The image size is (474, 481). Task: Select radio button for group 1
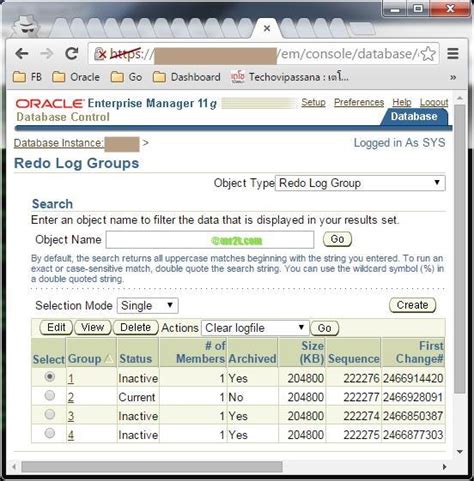point(50,377)
